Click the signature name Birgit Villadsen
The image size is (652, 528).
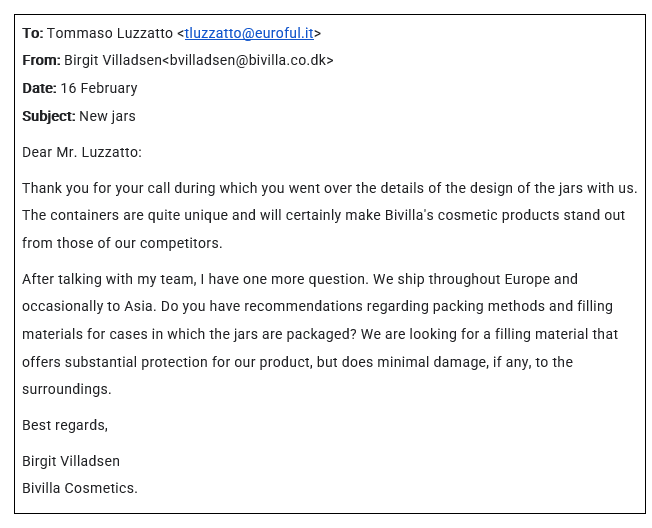(x=71, y=461)
